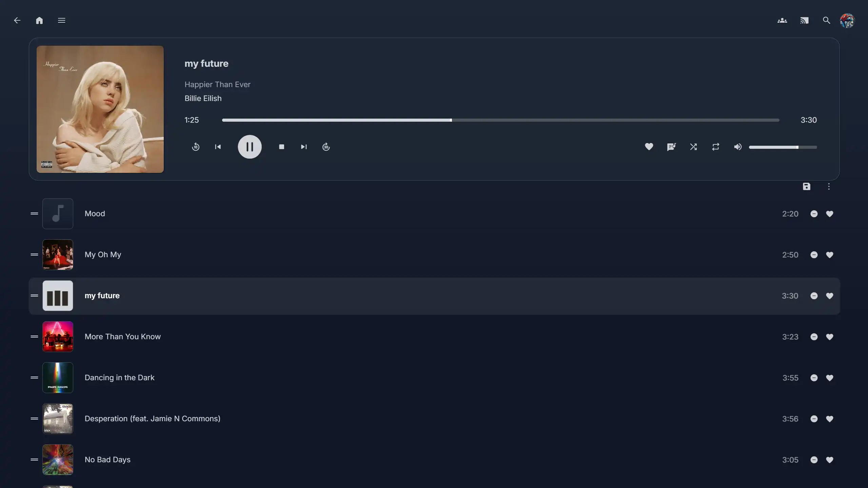
Task: Save the queue as playlist
Action: click(x=807, y=186)
